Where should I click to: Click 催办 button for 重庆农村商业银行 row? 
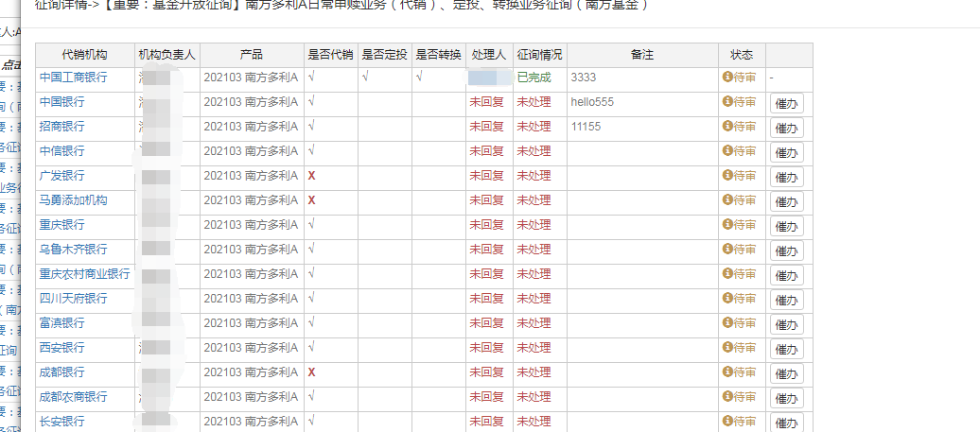pyautogui.click(x=787, y=276)
